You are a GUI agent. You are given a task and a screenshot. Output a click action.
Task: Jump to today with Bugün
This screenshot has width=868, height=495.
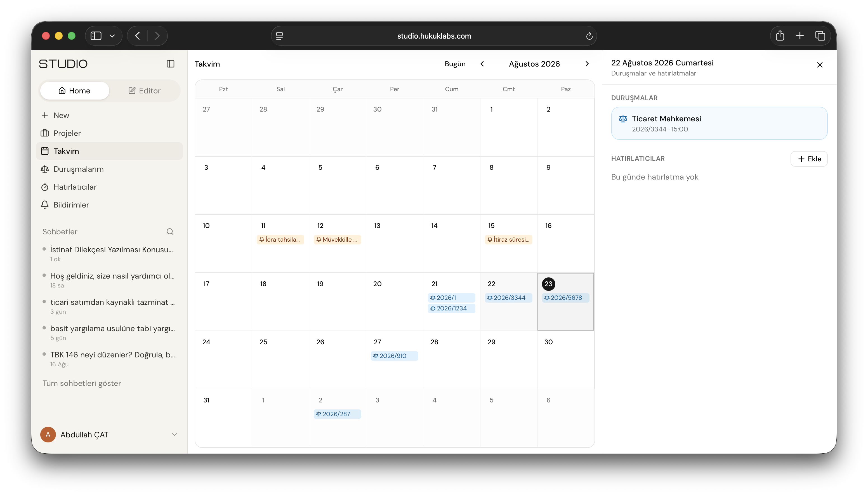pos(455,64)
